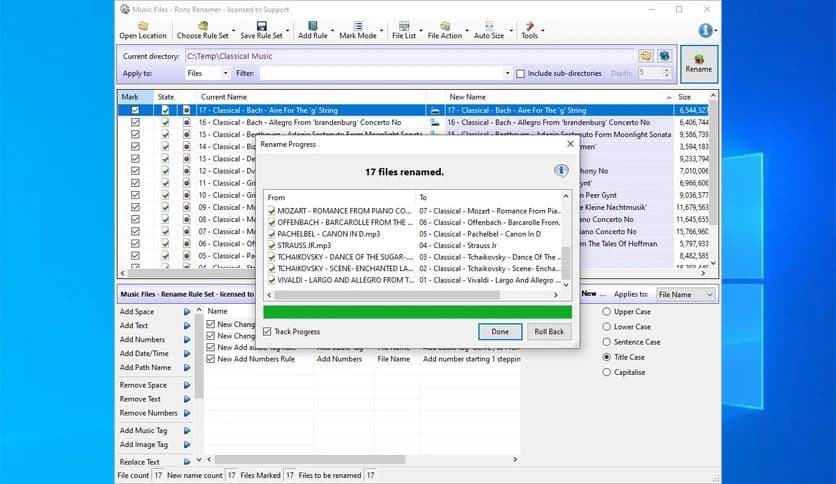Sort by the Current Name column header
This screenshot has height=484, width=836.
point(310,97)
